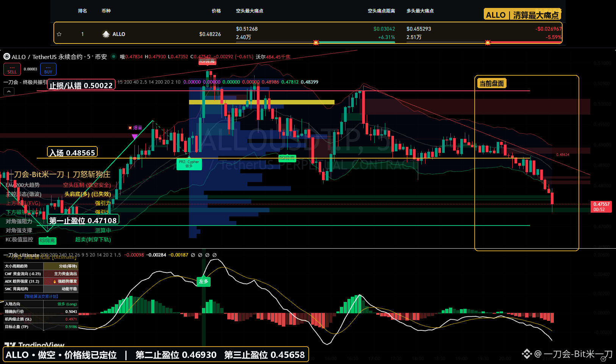Sort by the 价格 column header

click(216, 11)
